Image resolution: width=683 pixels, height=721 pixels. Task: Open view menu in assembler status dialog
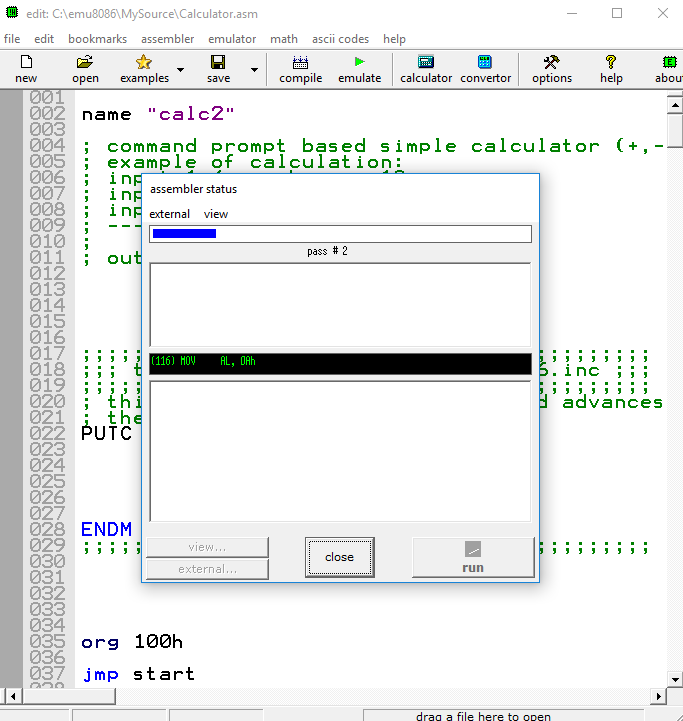tap(216, 214)
